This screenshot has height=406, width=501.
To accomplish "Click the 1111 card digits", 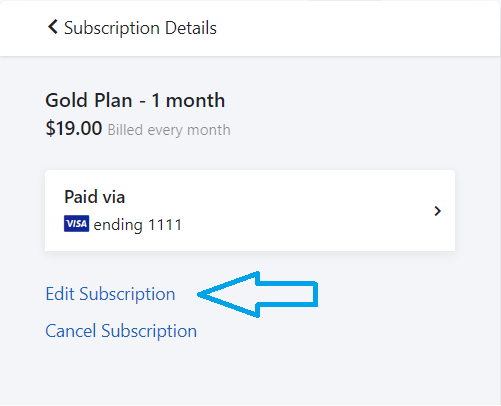I will (x=165, y=225).
